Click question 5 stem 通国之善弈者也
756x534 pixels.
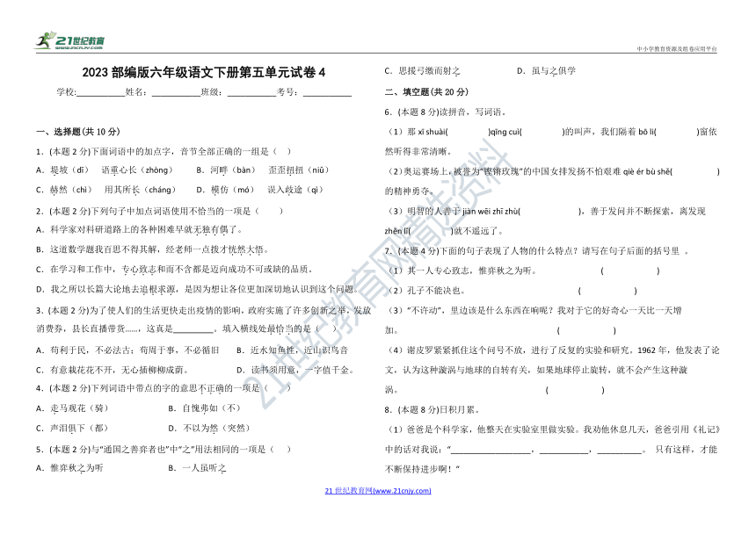pyautogui.click(x=164, y=450)
